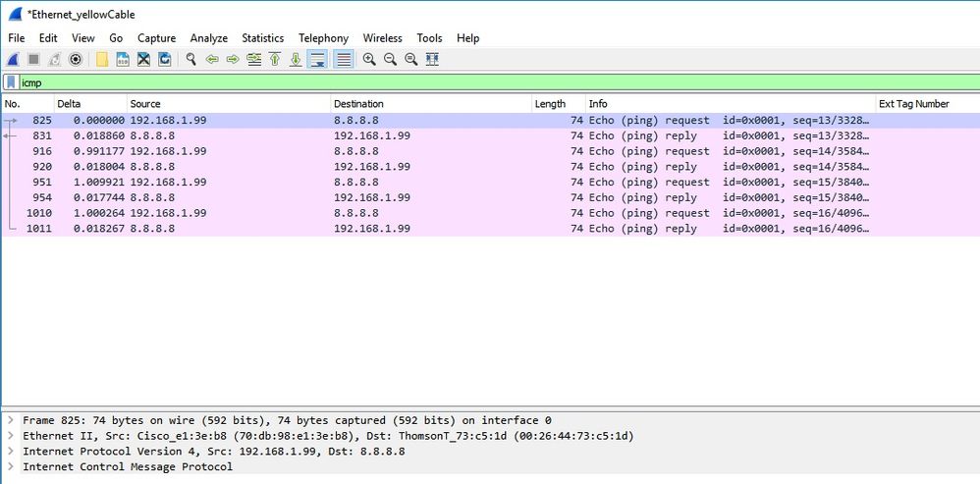Jump to the last packet
Viewport: 980px width, 484px height.
296,59
